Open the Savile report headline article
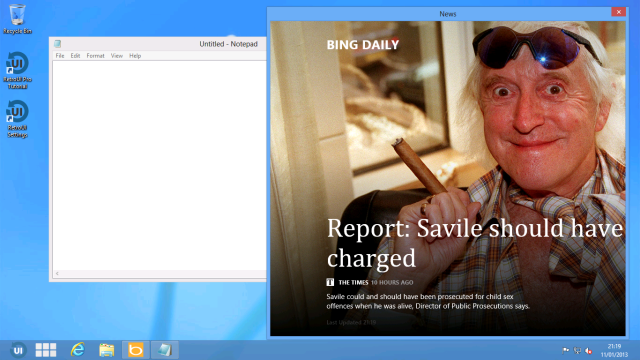The image size is (640, 360). click(x=475, y=243)
